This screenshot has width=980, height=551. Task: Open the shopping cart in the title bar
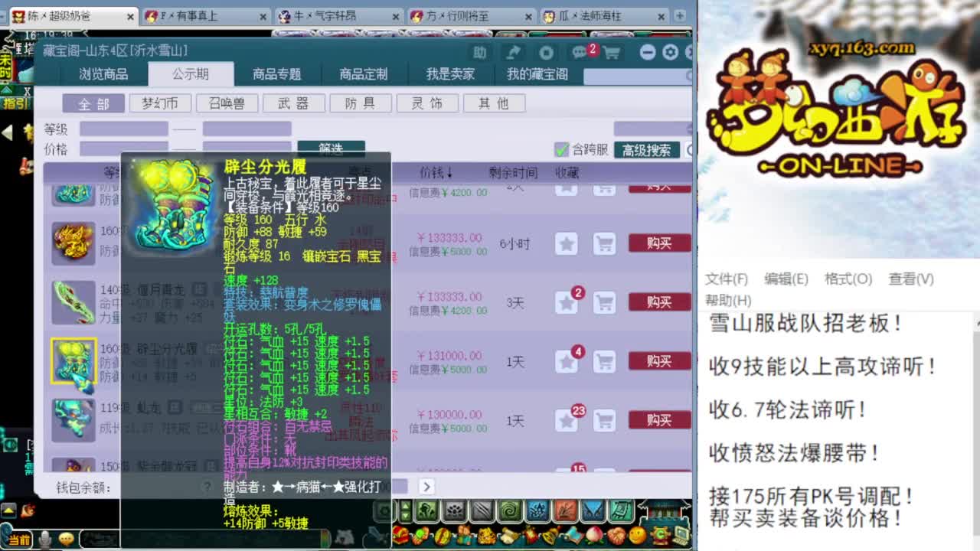click(x=611, y=52)
